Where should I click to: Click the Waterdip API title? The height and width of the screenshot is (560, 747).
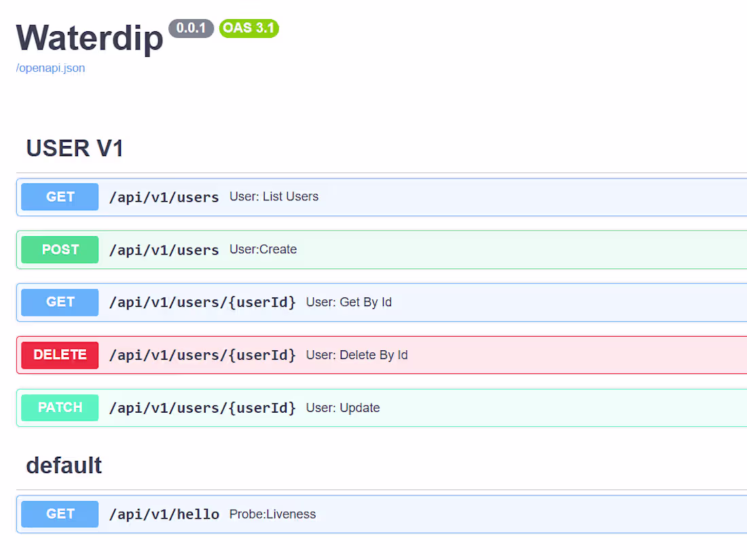point(89,38)
